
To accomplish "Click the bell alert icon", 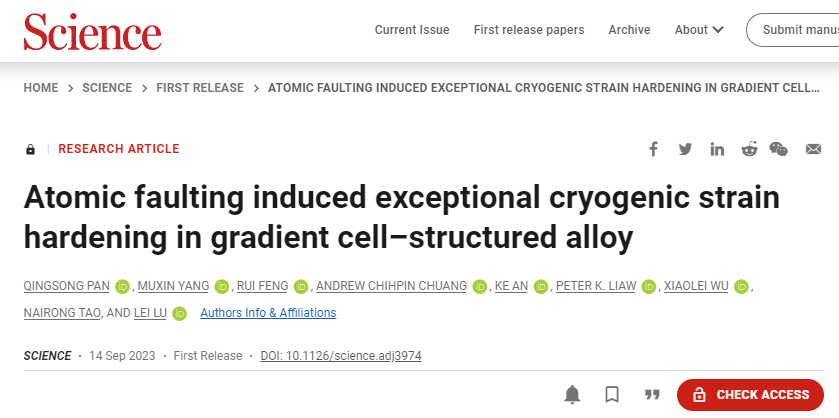I will pyautogui.click(x=573, y=395).
